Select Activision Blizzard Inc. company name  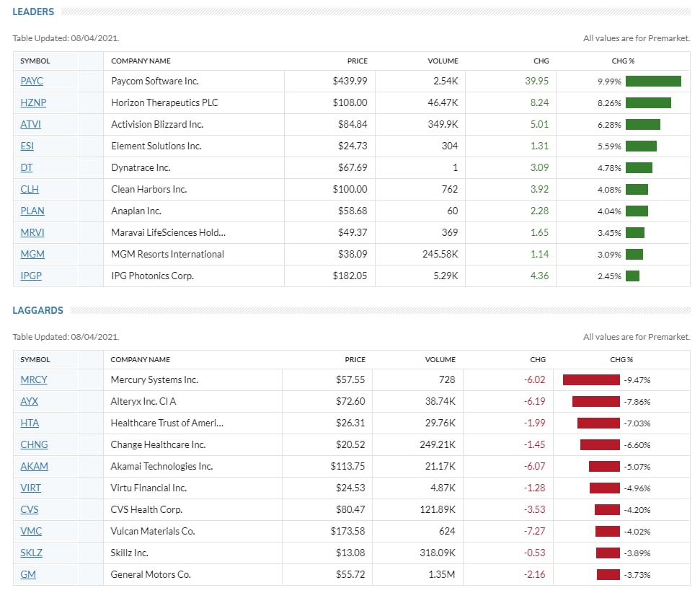pos(157,124)
